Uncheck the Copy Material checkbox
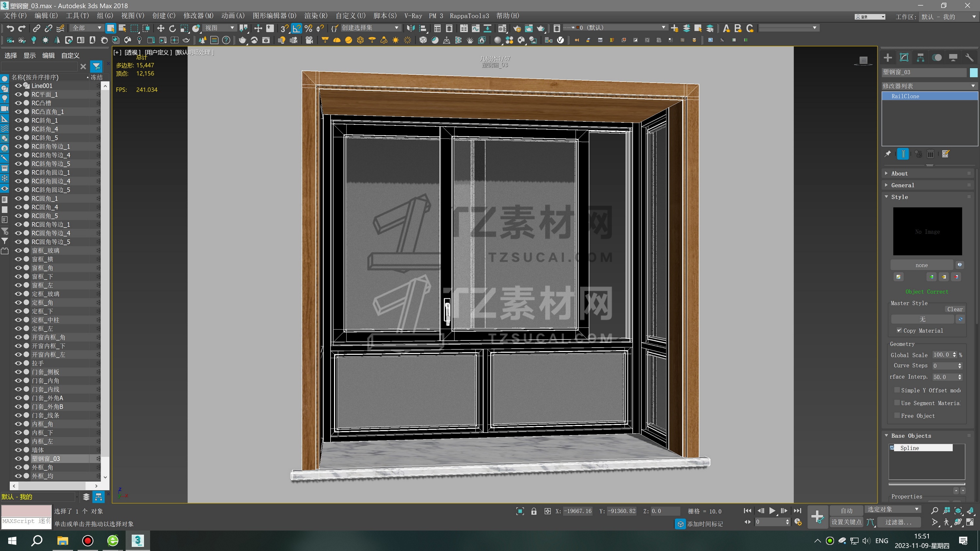980x551 pixels. tap(899, 330)
